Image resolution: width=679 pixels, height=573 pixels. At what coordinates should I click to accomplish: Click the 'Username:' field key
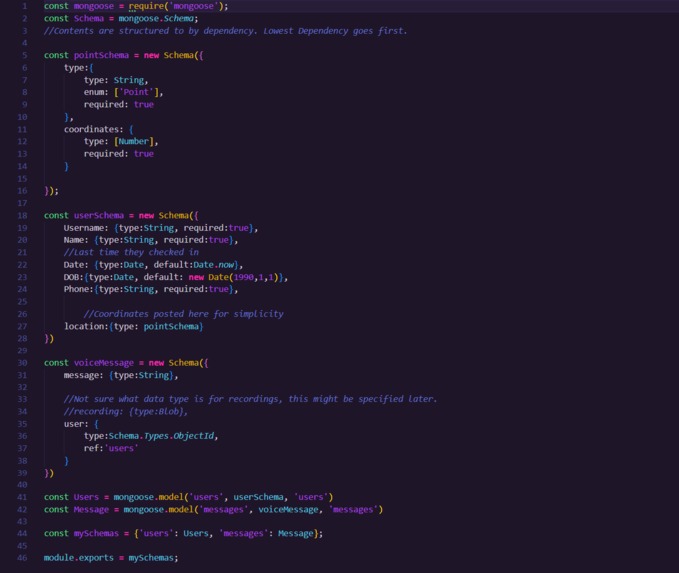click(86, 228)
